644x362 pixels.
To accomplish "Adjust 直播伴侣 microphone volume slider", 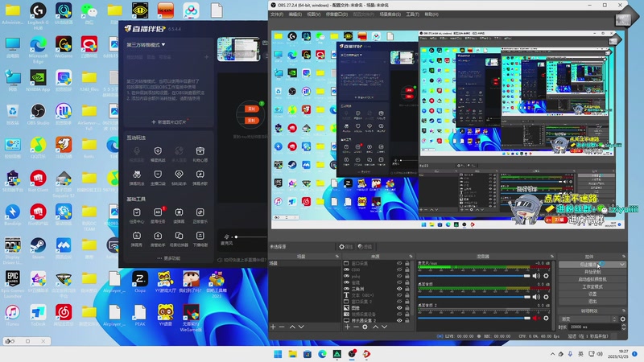I will 250,237.
